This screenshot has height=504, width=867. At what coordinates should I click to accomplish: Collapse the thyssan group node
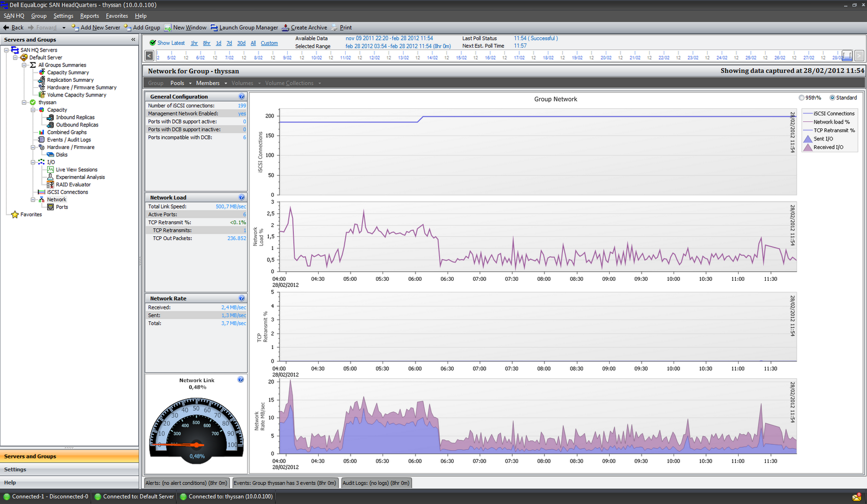24,102
